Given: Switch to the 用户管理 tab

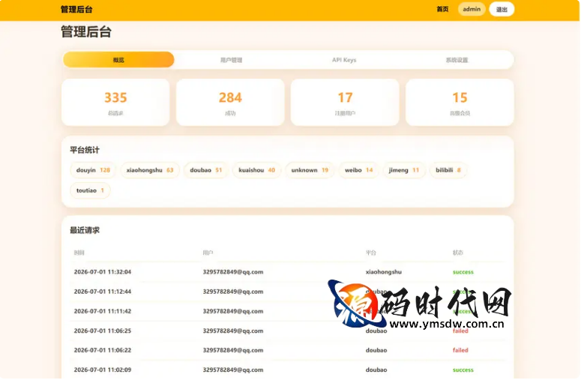Looking at the screenshot, I should click(231, 60).
